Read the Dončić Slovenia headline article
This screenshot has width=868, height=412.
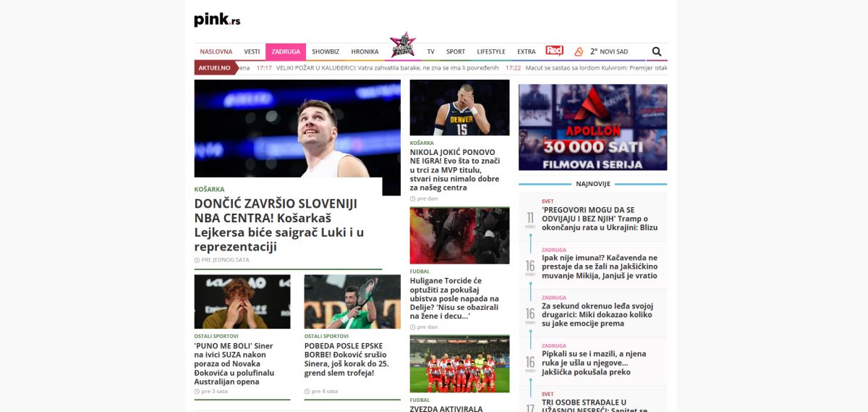(279, 224)
